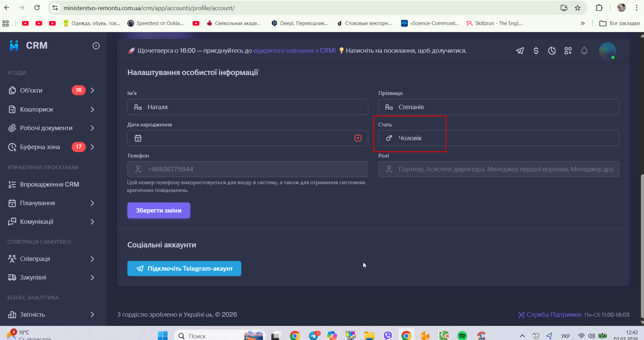The image size is (644, 340).
Task: Show more bookmarks with the double chevron
Action: pyautogui.click(x=583, y=23)
